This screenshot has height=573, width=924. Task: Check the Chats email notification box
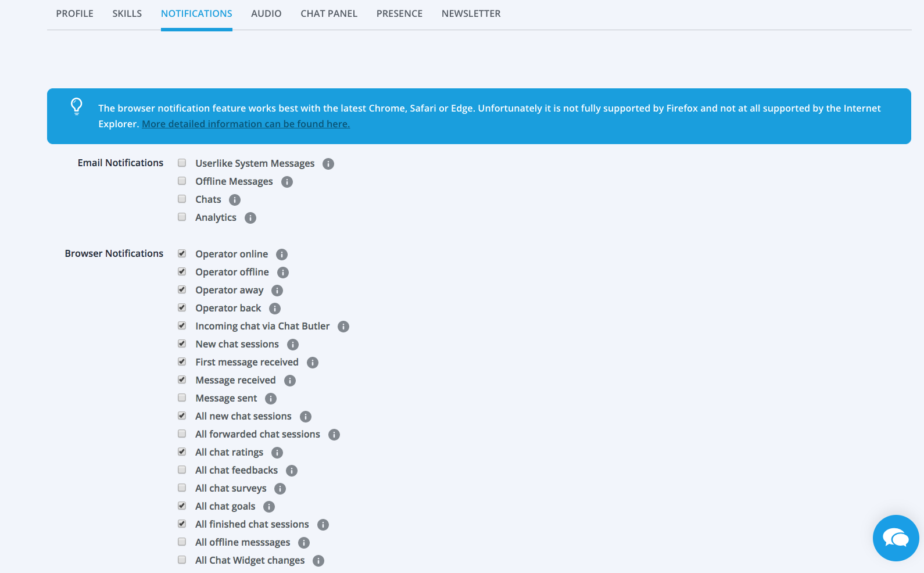182,199
